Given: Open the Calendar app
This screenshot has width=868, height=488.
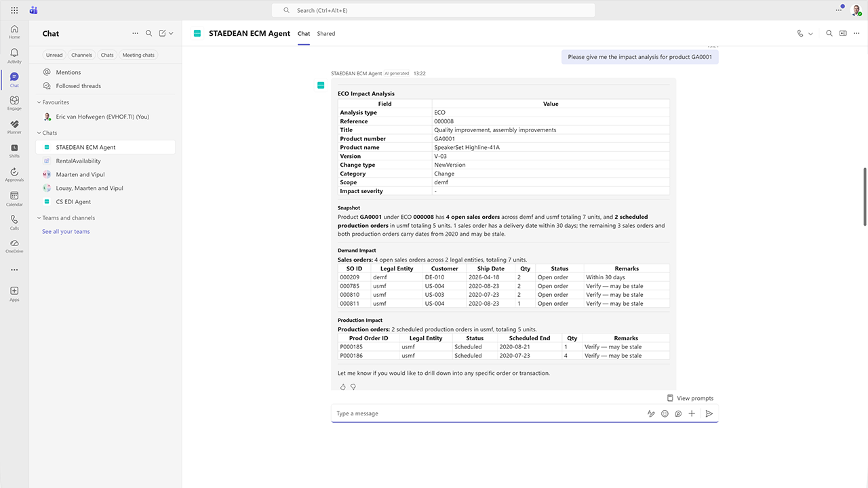Looking at the screenshot, I should click(x=14, y=199).
